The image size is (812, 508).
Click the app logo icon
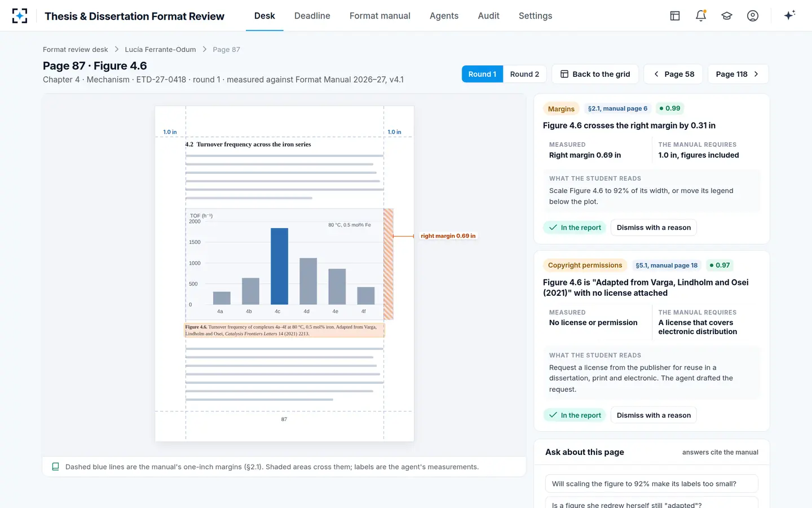(x=20, y=16)
